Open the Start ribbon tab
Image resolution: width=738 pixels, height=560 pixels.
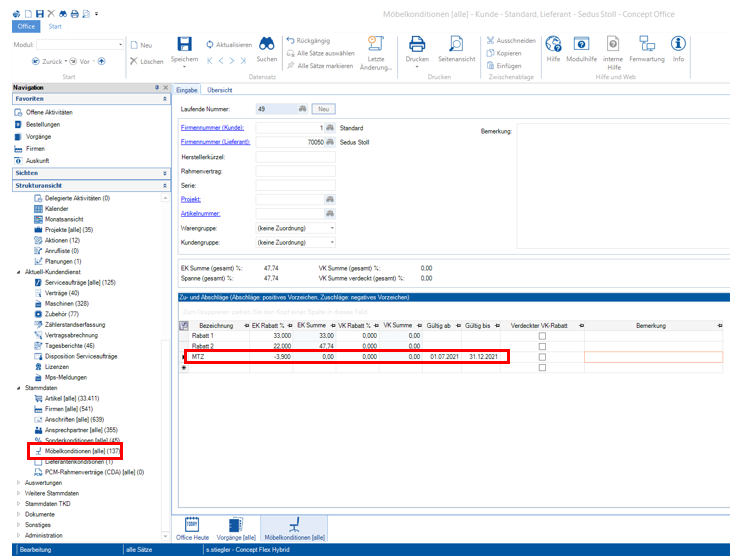pos(53,27)
